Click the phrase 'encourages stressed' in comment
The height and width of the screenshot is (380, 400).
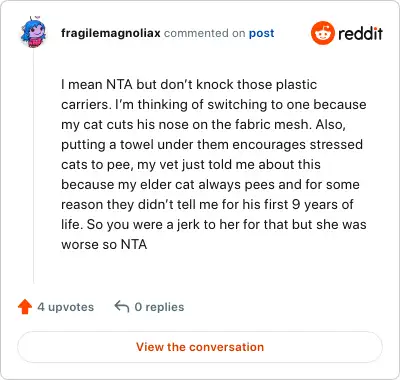point(297,145)
